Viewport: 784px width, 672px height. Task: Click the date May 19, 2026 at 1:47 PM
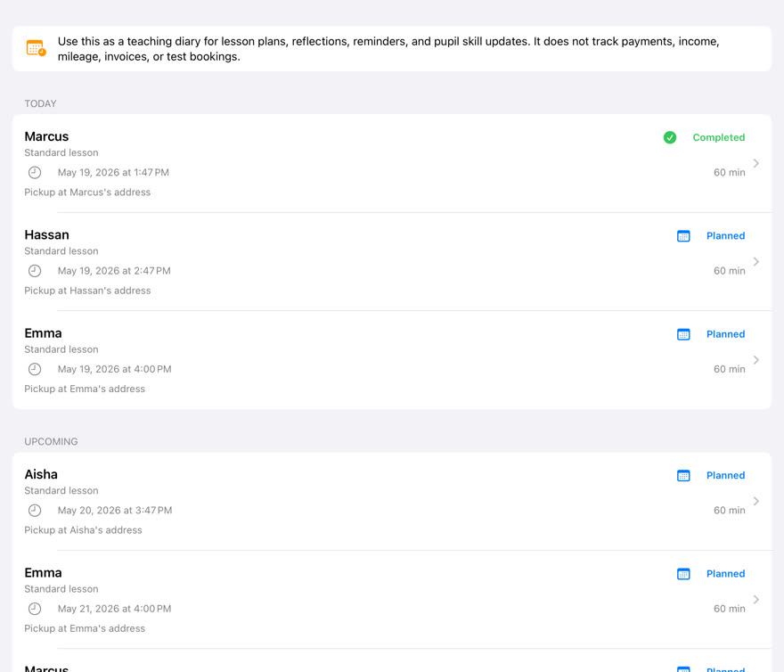click(x=113, y=173)
